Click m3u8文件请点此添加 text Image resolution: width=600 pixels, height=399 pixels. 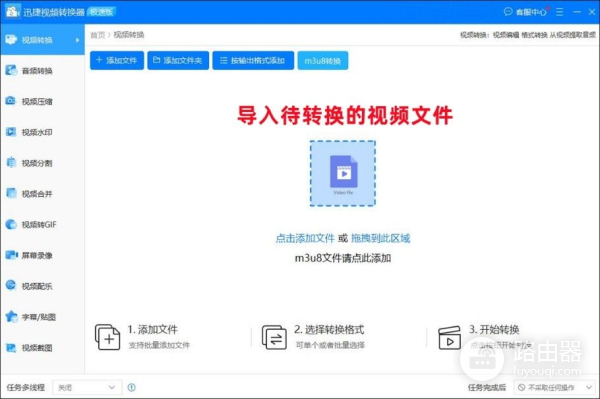(343, 258)
